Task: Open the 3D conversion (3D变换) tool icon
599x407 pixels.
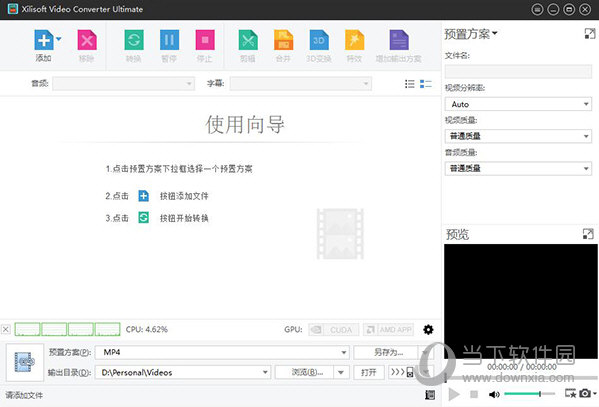Action: [x=319, y=40]
